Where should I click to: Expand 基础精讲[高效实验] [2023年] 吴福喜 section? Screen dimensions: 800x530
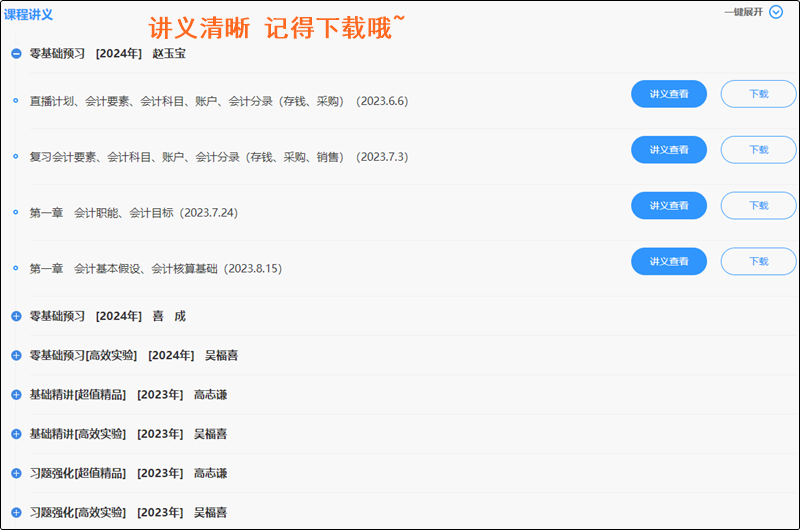(16, 434)
